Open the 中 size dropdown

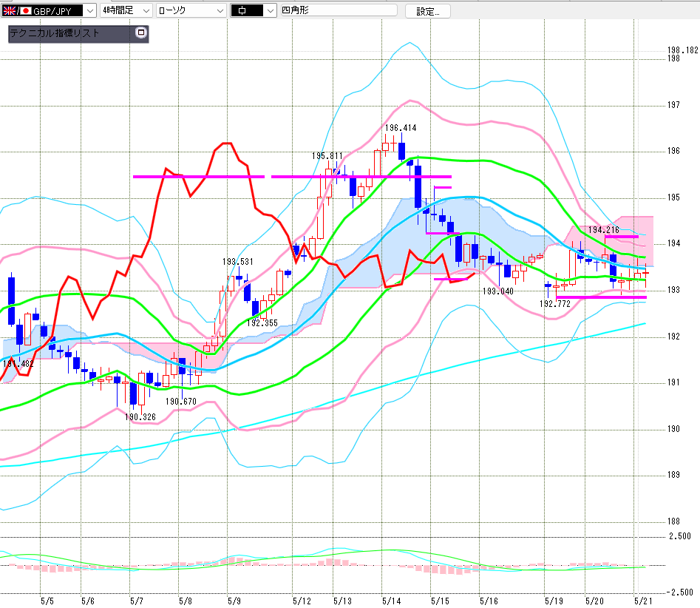[254, 10]
